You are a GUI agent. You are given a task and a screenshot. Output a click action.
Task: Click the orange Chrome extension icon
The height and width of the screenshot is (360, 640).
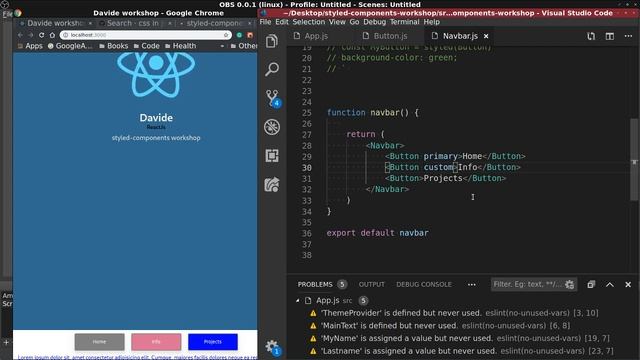point(250,35)
